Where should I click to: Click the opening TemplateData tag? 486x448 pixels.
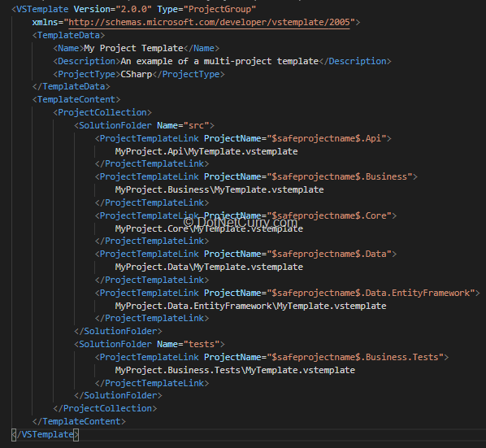[68, 35]
